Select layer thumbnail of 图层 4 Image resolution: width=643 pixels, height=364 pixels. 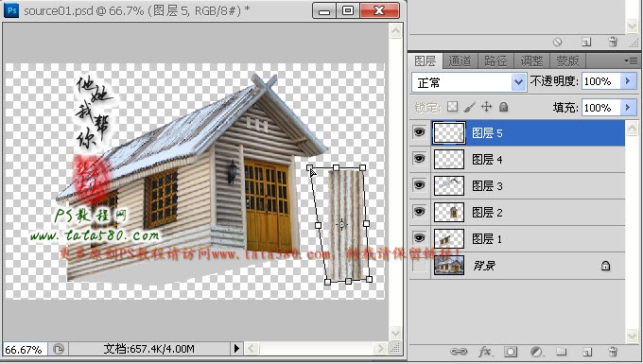click(x=449, y=159)
